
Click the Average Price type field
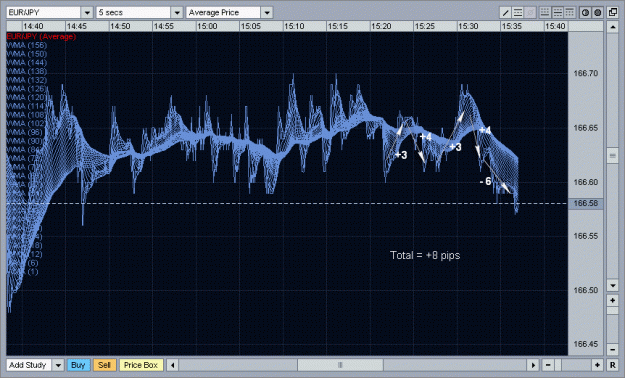click(223, 13)
